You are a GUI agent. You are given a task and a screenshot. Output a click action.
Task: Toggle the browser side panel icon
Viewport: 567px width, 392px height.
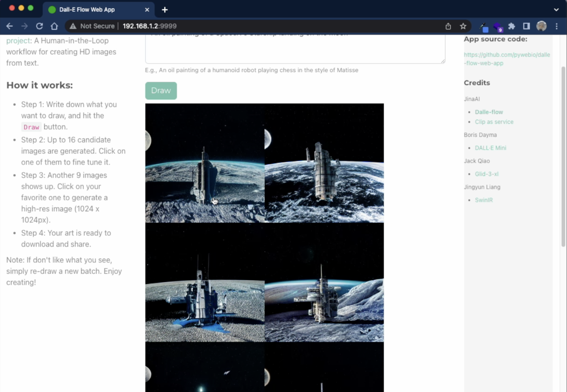[x=526, y=26]
